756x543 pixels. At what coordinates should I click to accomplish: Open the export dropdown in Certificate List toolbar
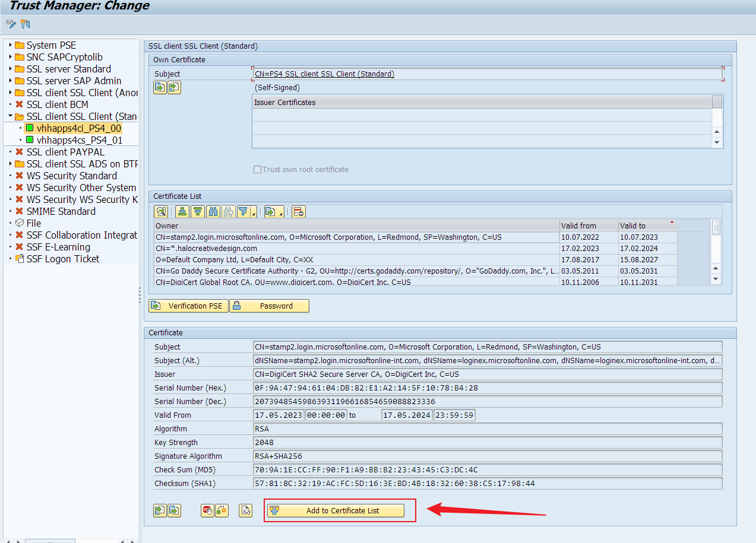[280, 212]
